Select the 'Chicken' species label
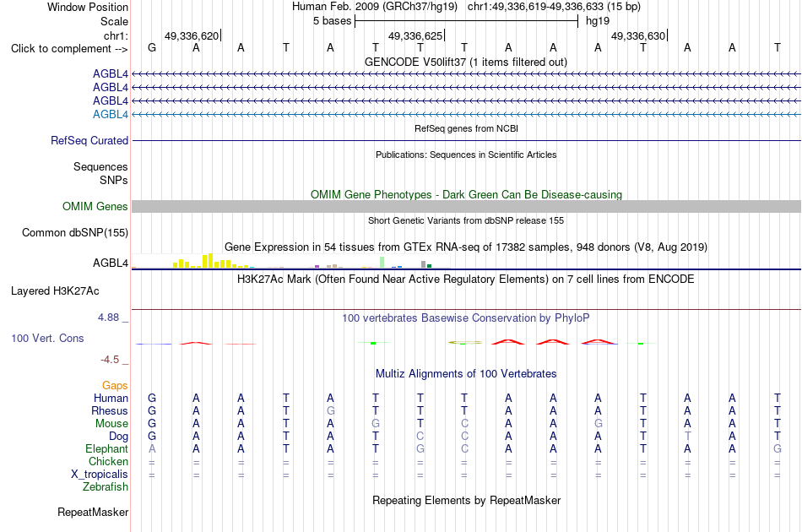The width and height of the screenshot is (802, 532). pos(108,461)
